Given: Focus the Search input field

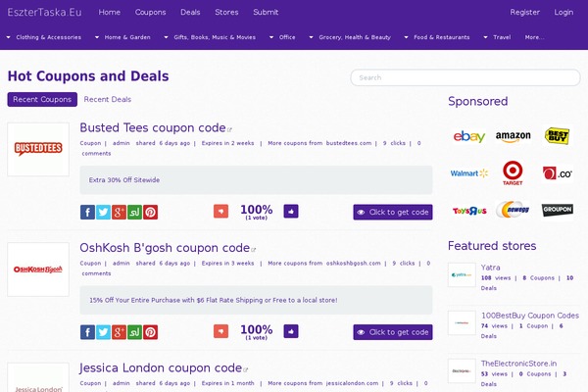Looking at the screenshot, I should pyautogui.click(x=465, y=77).
